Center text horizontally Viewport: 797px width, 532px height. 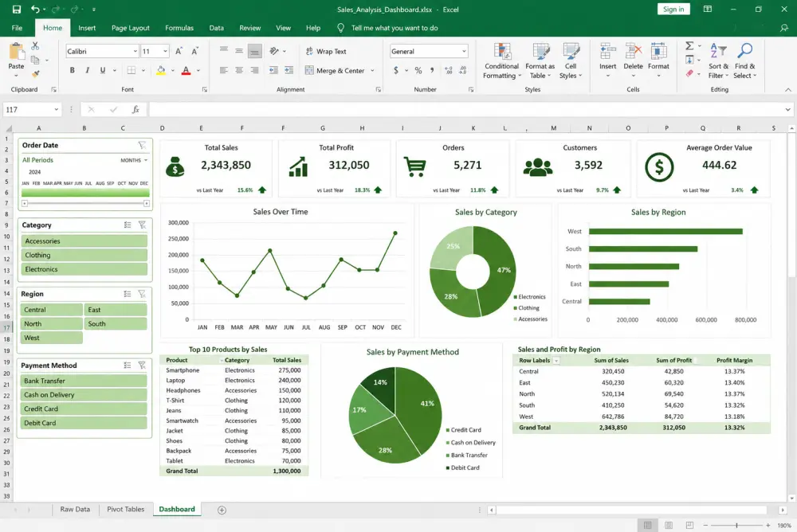pyautogui.click(x=239, y=71)
